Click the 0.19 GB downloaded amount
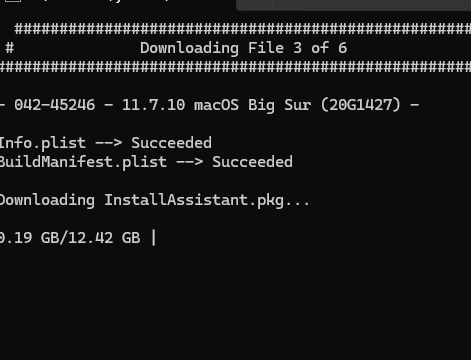 tap(26, 238)
